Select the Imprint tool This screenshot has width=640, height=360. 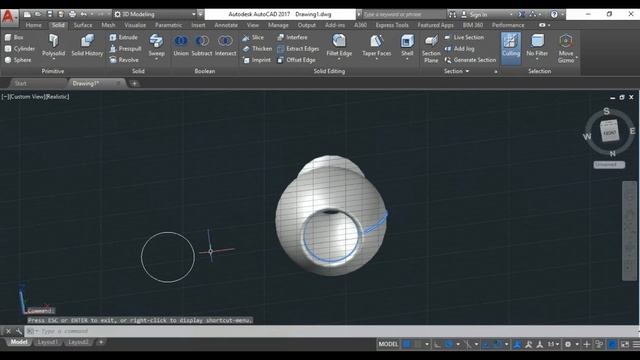(x=257, y=60)
